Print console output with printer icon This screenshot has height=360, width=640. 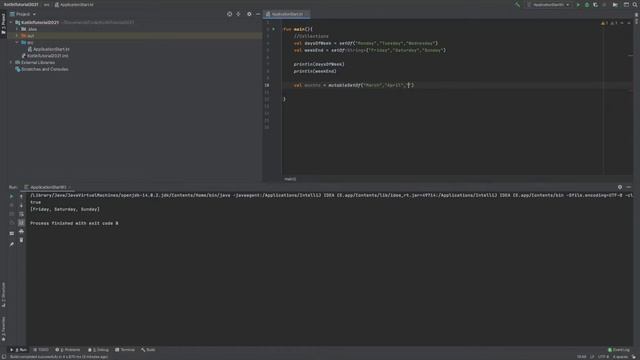(x=21, y=231)
